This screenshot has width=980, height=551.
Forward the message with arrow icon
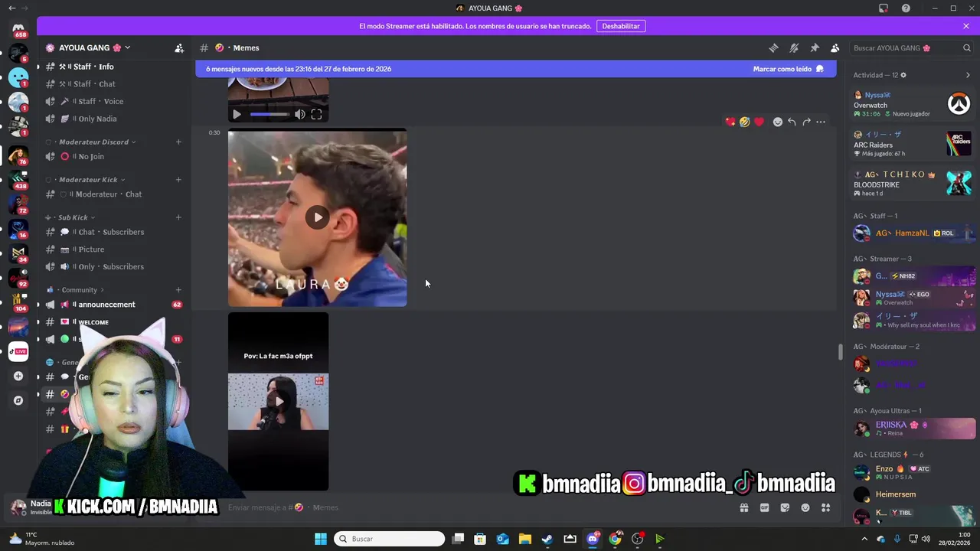click(806, 122)
